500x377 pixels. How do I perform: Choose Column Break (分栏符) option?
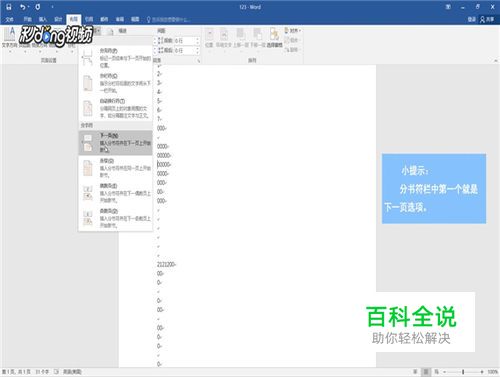[x=116, y=83]
